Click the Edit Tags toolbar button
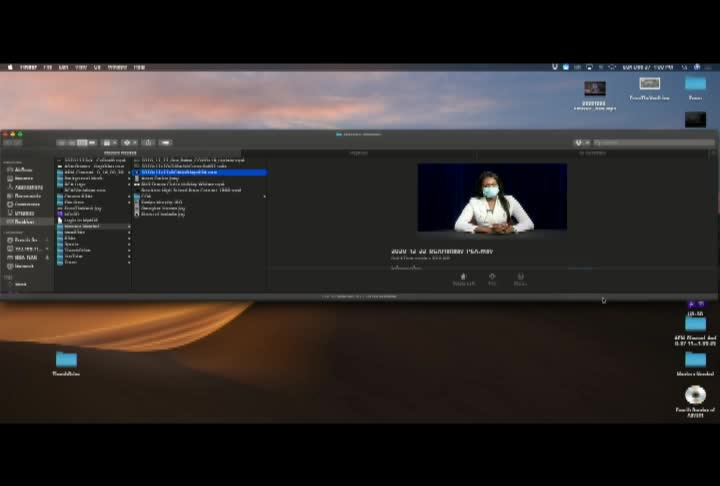The image size is (720, 486). coord(165,143)
